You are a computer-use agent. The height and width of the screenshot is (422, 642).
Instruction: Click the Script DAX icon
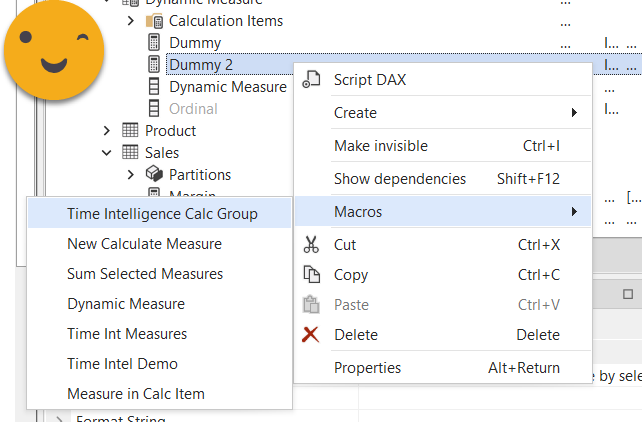312,80
